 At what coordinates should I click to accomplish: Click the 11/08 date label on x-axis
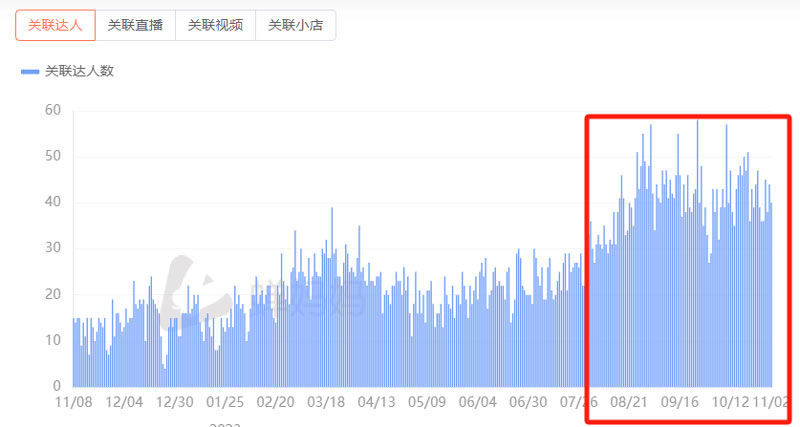73,402
